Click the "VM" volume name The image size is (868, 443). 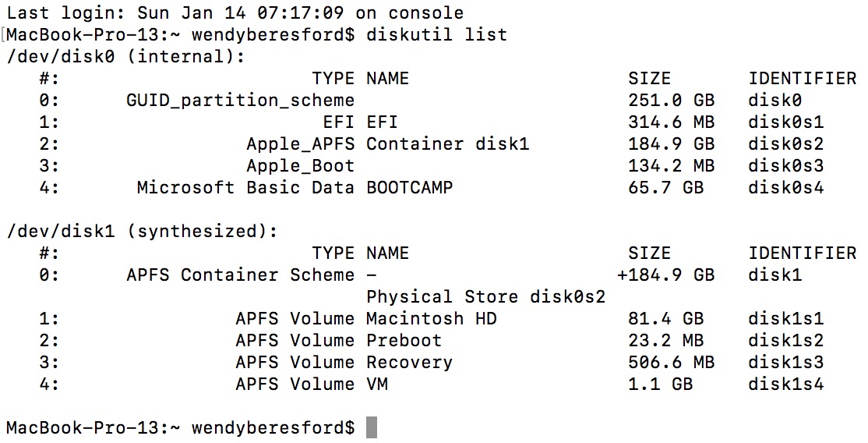377,384
